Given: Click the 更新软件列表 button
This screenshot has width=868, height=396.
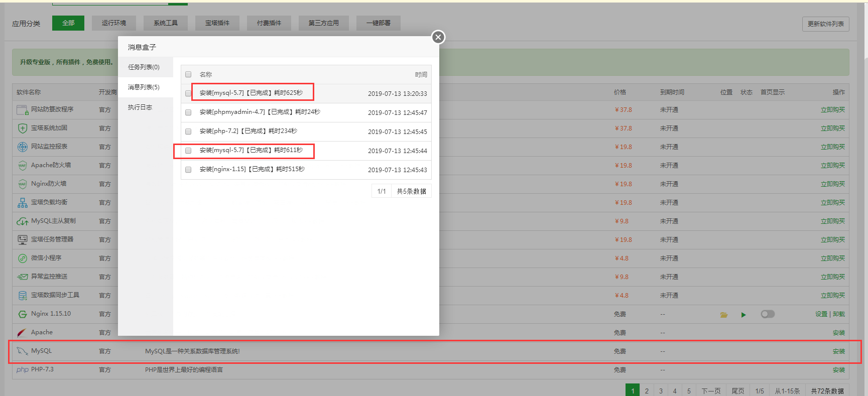Looking at the screenshot, I should click(826, 24).
